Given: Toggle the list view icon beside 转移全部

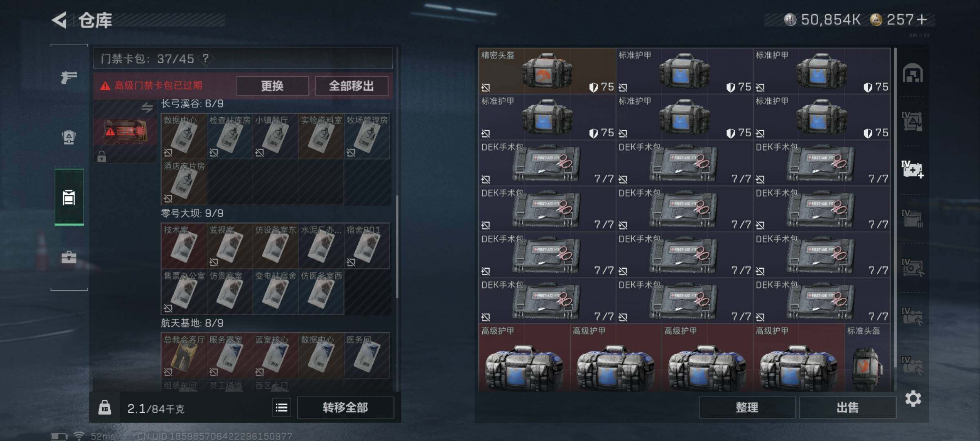Looking at the screenshot, I should tap(281, 408).
